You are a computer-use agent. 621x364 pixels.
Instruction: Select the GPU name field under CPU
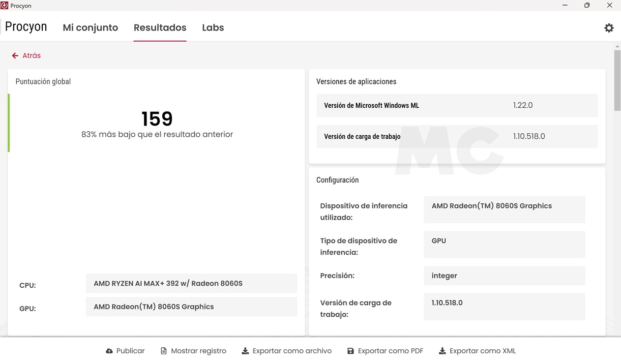[191, 307]
